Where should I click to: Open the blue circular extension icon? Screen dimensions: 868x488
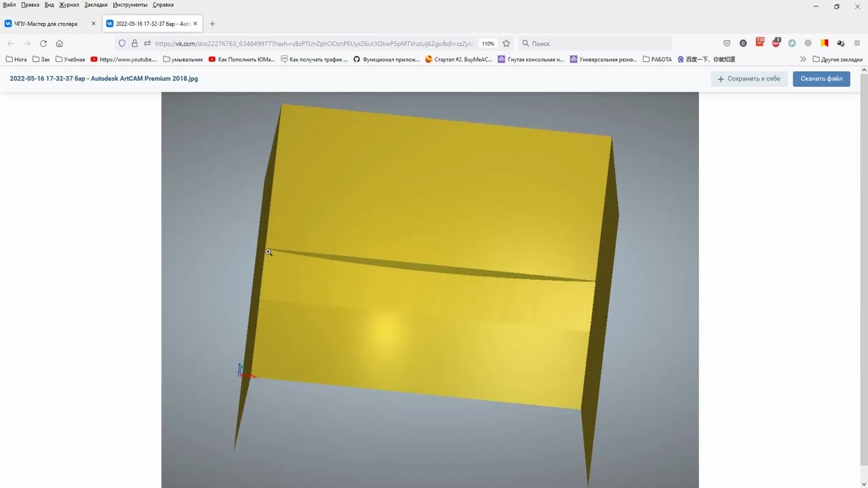pos(792,43)
